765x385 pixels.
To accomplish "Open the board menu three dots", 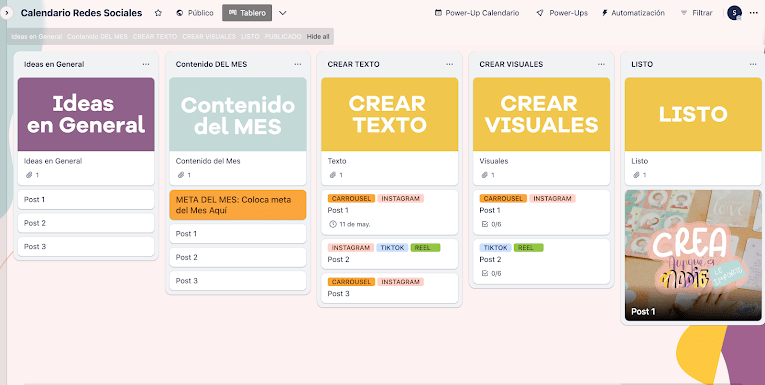I will [753, 13].
